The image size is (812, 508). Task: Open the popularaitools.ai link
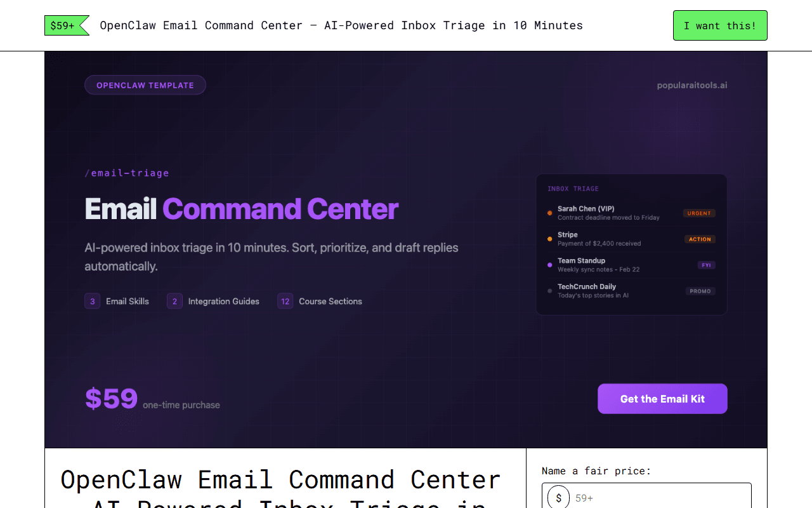pyautogui.click(x=692, y=84)
